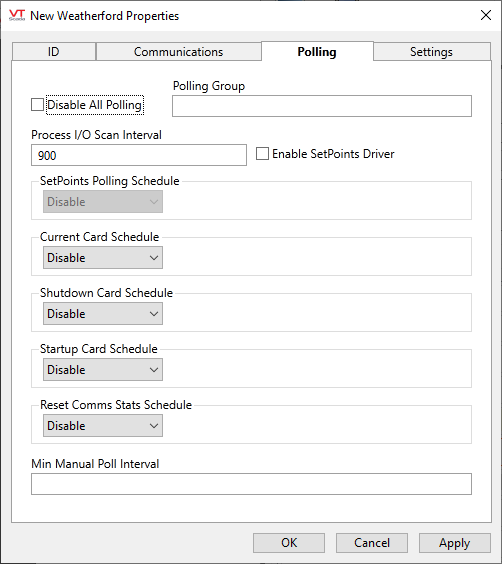
Task: Open the Startup Card Schedule dropdown
Action: pos(103,370)
